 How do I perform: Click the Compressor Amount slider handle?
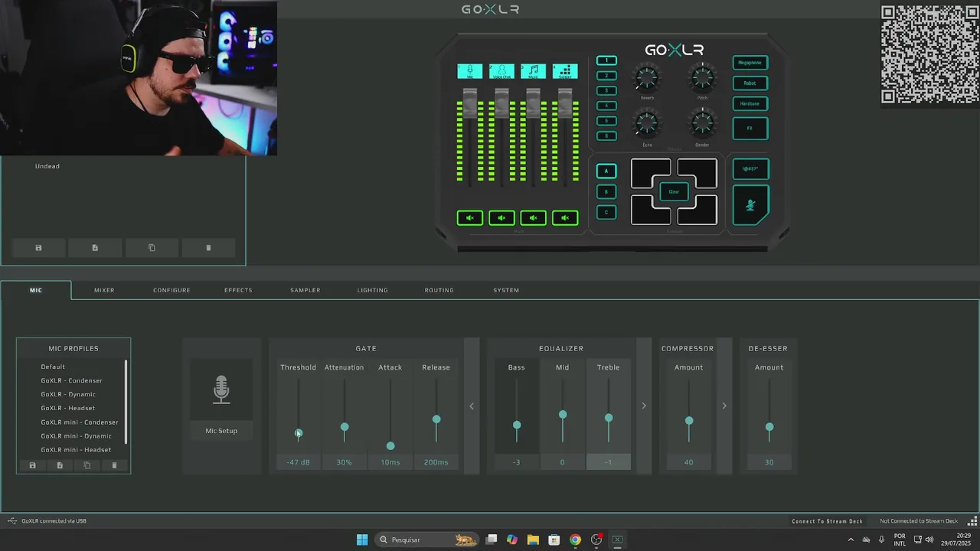click(689, 421)
